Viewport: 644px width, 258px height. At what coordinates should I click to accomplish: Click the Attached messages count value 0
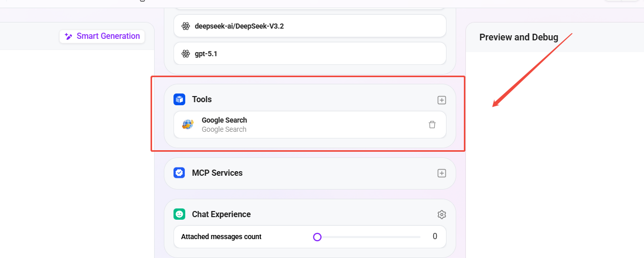click(x=435, y=237)
